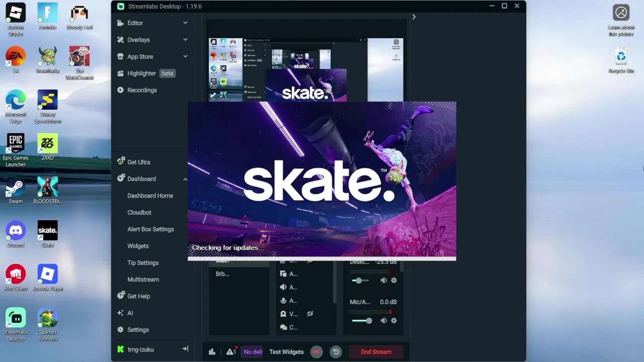The image size is (644, 362).
Task: Select the Bloody Hell desktop icon
Action: 79,18
